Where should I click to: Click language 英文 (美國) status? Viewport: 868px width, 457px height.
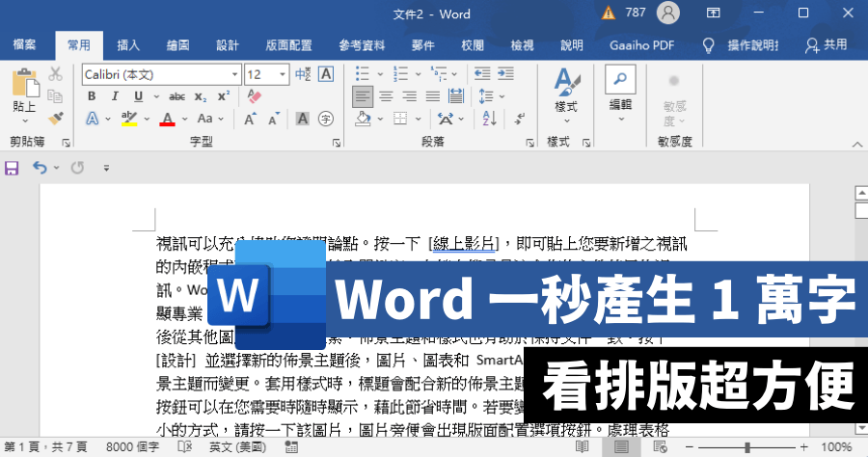pyautogui.click(x=237, y=446)
